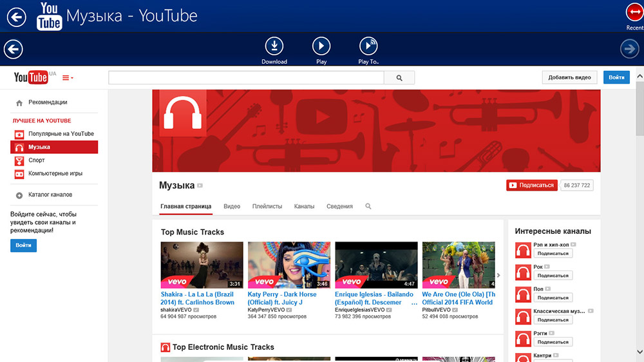Image resolution: width=644 pixels, height=362 pixels.
Task: Click the forward arrow at toolbar right
Action: (630, 49)
